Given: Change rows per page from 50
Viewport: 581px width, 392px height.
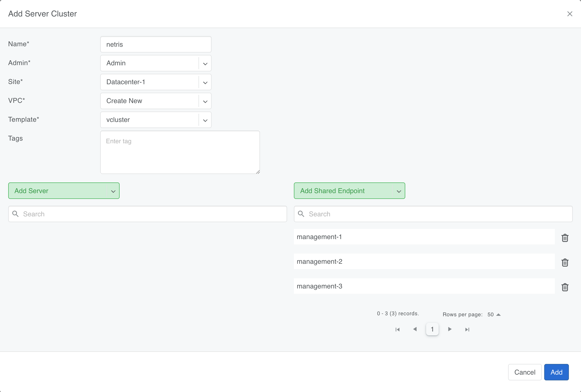Looking at the screenshot, I should (x=494, y=315).
